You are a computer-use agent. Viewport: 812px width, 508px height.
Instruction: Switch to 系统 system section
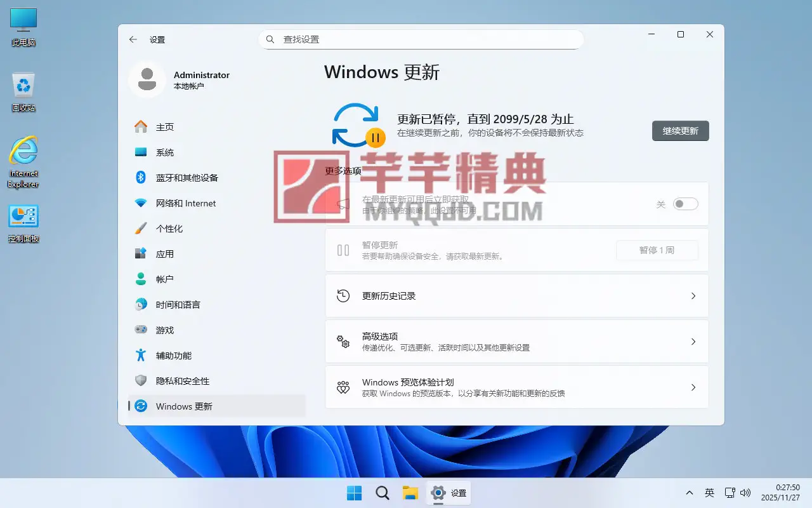(x=164, y=152)
